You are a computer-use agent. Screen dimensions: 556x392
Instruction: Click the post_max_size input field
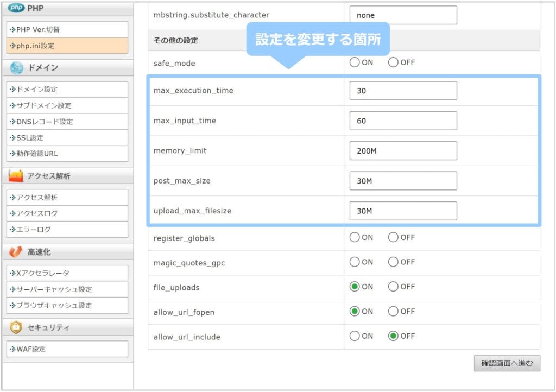pyautogui.click(x=403, y=181)
